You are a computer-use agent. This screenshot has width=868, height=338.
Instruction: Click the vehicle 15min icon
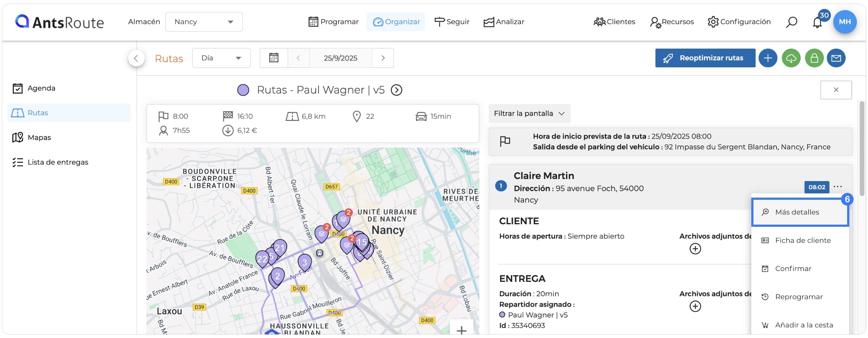click(421, 116)
